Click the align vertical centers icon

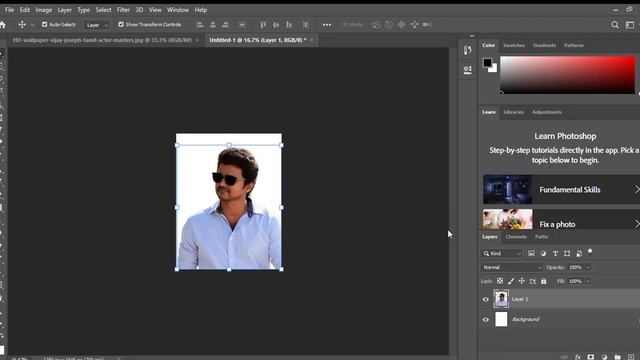click(x=276, y=25)
